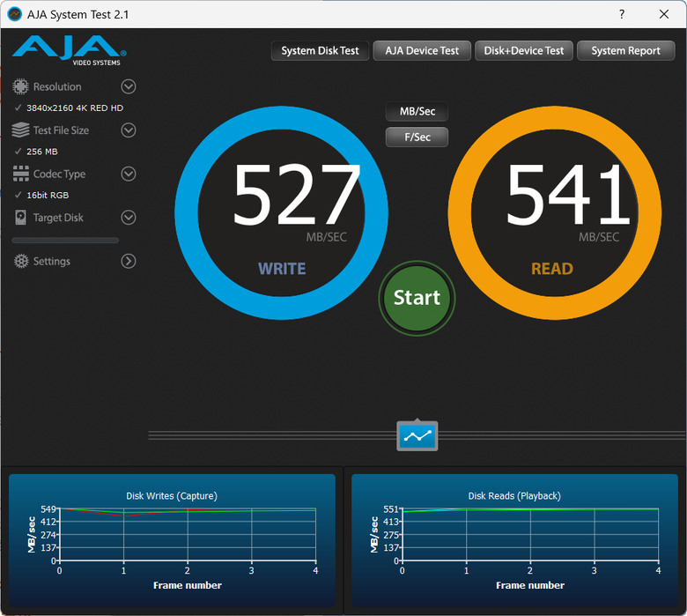Click the Codec Type label
Viewport: 687px width, 616px height.
click(59, 174)
